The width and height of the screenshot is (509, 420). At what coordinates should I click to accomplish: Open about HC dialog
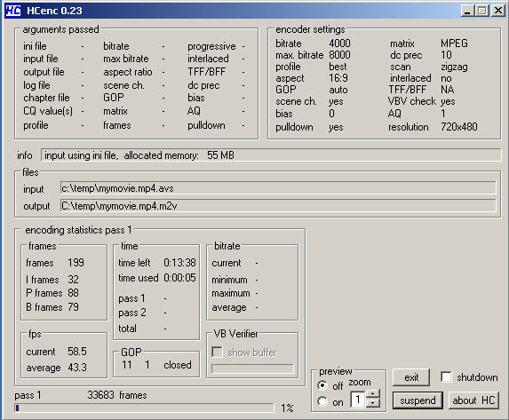(x=473, y=400)
